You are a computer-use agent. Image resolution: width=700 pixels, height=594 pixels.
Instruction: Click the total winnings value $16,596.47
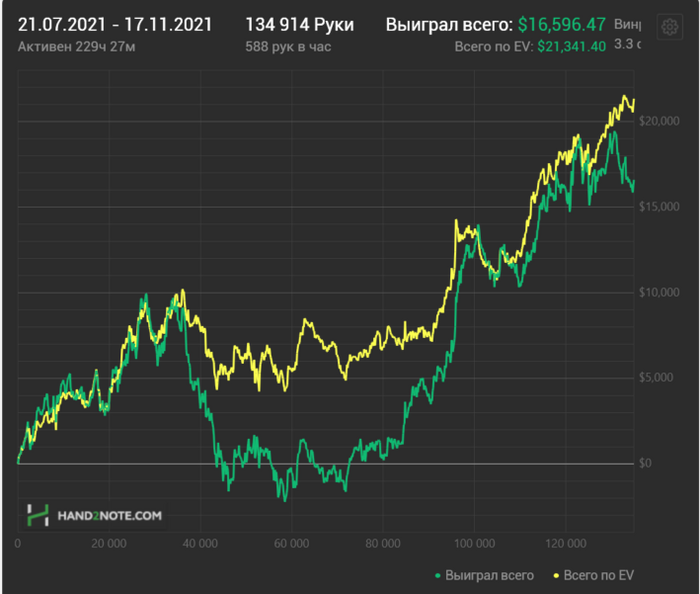click(562, 25)
